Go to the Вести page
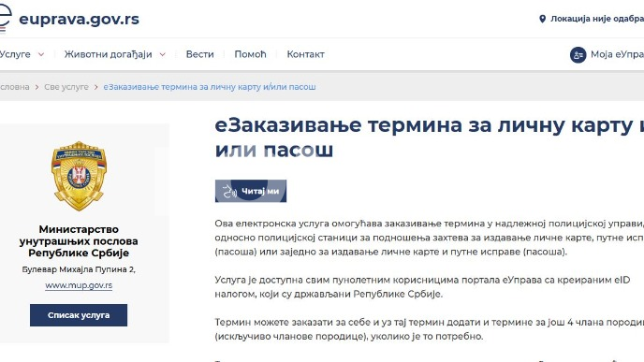 (199, 54)
